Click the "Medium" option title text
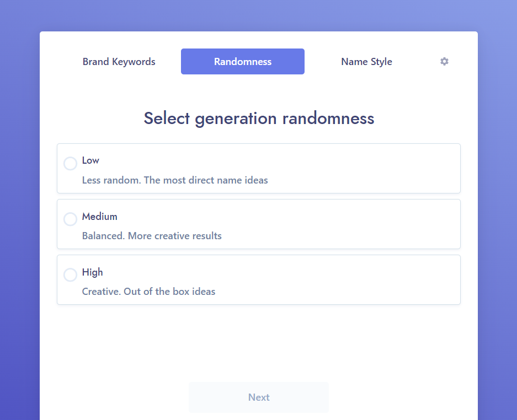517x420 pixels. coord(100,217)
